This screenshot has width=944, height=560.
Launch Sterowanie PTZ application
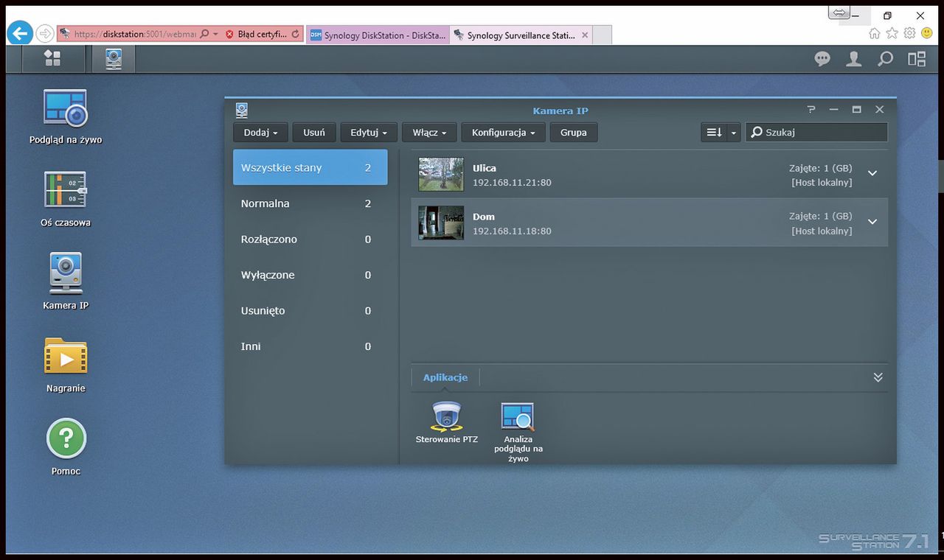[446, 422]
